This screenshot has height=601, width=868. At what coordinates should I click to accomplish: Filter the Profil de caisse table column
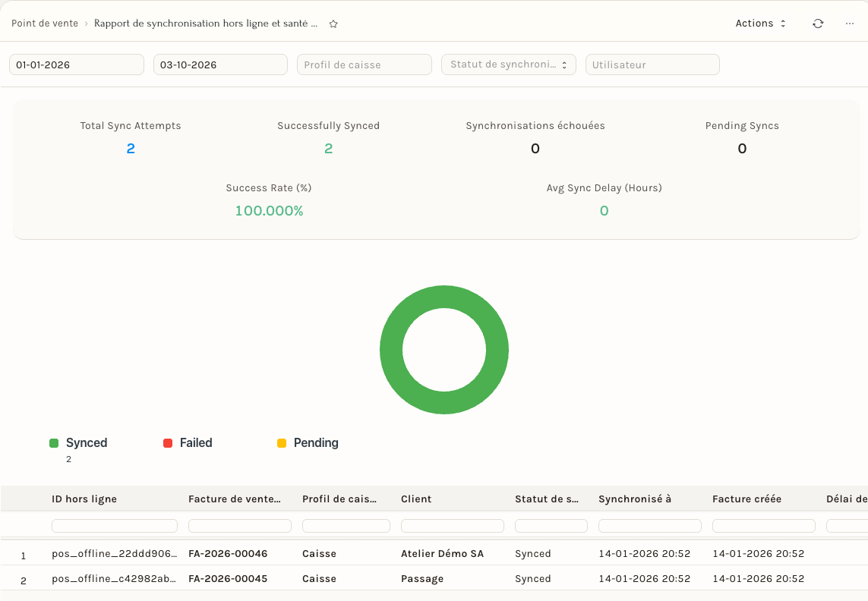coord(346,526)
